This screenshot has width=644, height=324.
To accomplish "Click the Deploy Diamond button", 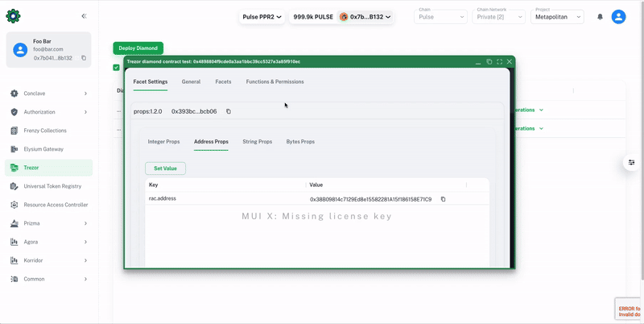I will [138, 48].
